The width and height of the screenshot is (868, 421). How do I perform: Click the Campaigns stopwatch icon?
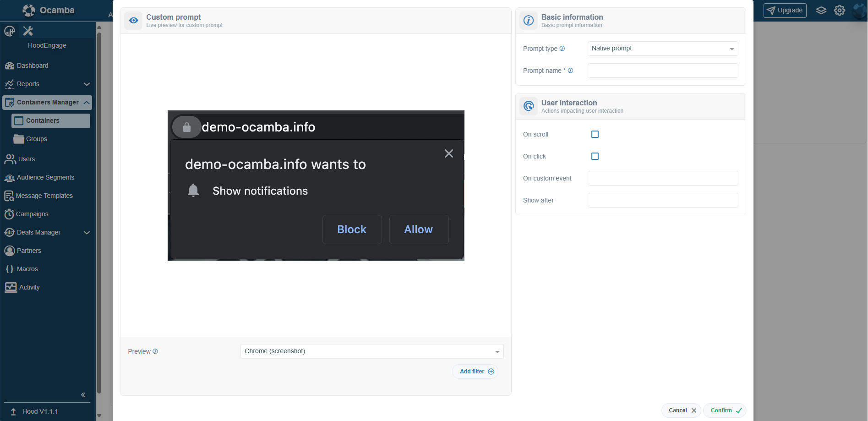(x=9, y=214)
